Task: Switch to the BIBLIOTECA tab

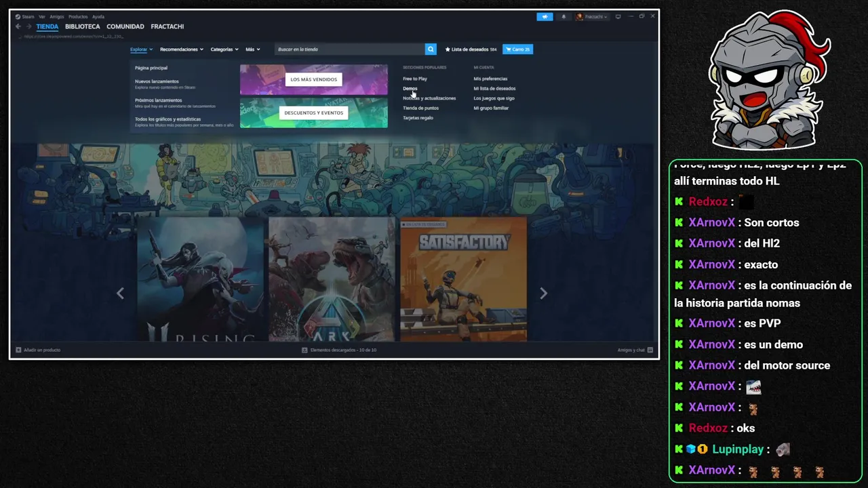Action: tap(83, 26)
